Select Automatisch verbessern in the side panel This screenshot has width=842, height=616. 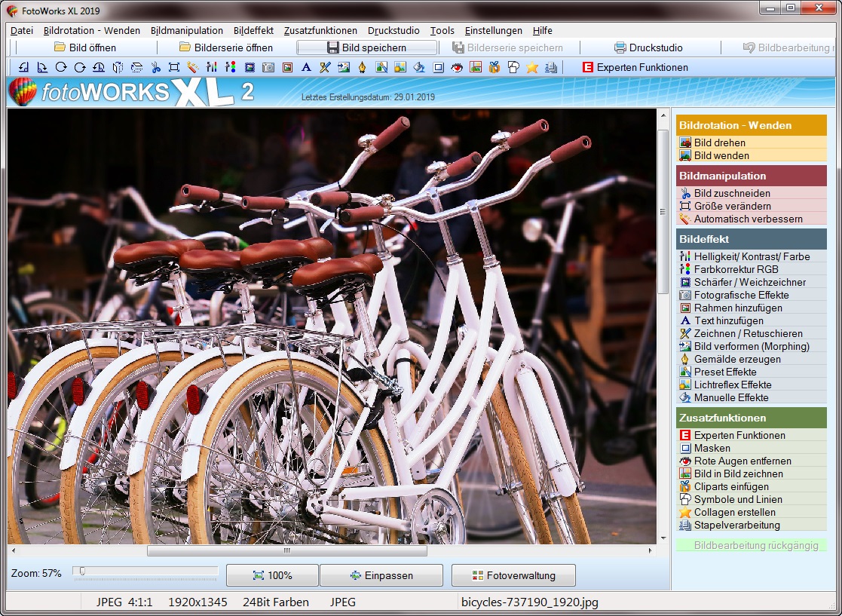tap(752, 219)
